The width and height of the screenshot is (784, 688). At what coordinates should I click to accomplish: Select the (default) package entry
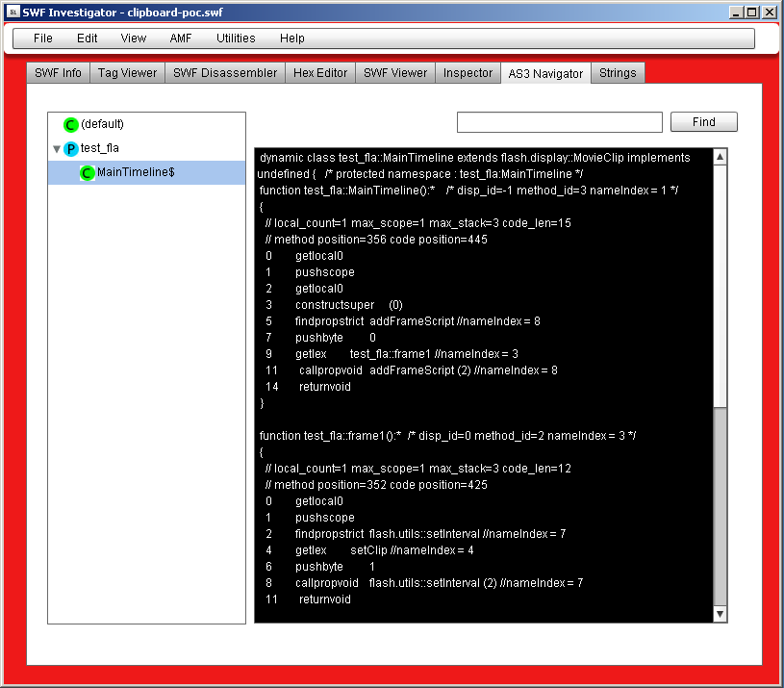pos(102,124)
